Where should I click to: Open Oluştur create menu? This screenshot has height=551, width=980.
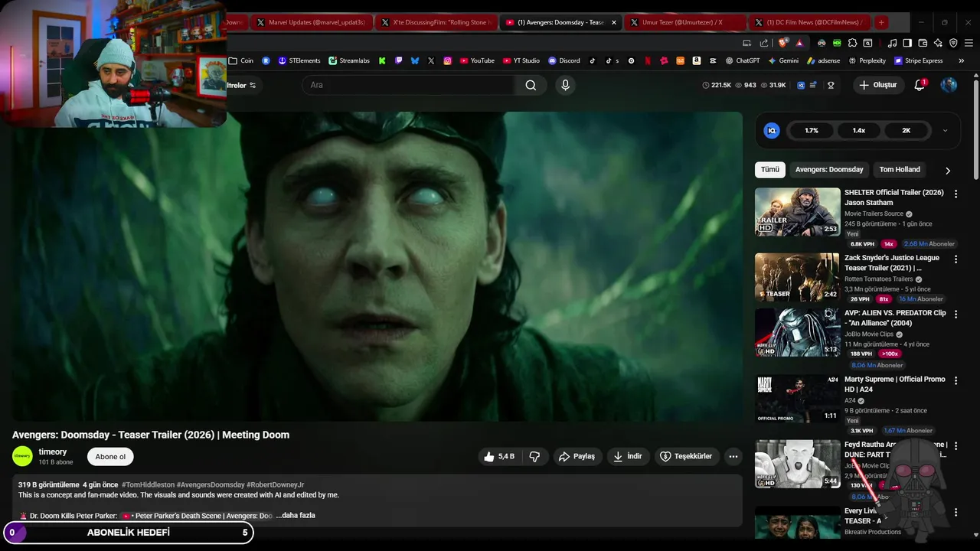[x=878, y=85]
